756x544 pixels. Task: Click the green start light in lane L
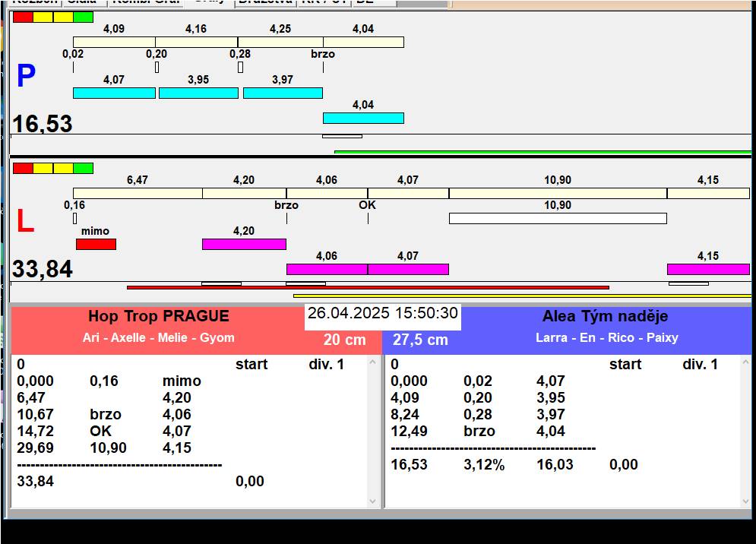[83, 168]
